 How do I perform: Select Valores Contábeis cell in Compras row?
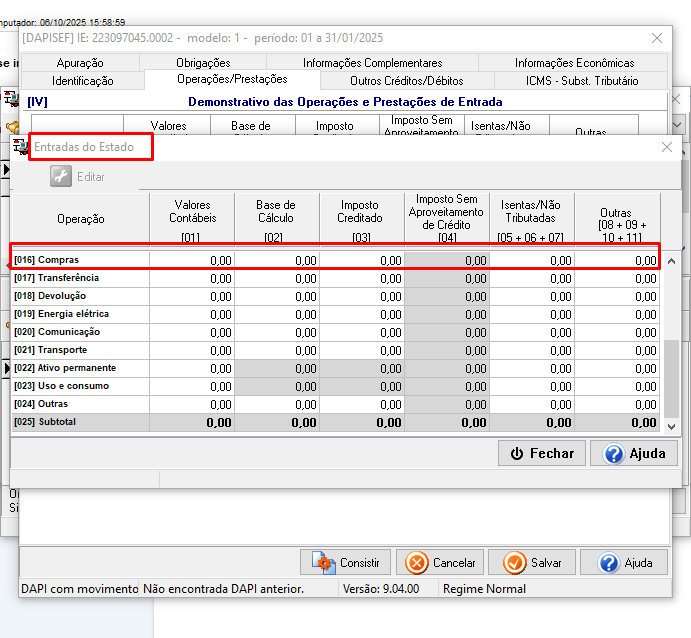191,260
